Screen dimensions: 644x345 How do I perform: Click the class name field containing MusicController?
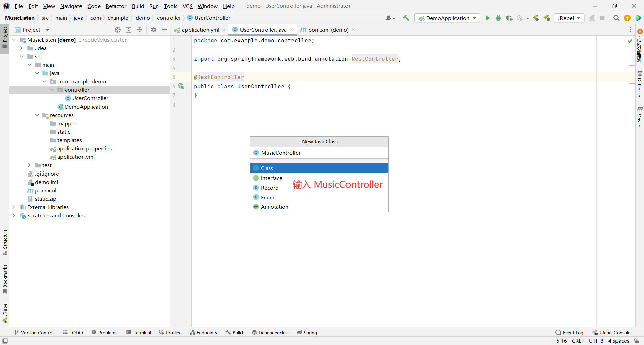[319, 153]
